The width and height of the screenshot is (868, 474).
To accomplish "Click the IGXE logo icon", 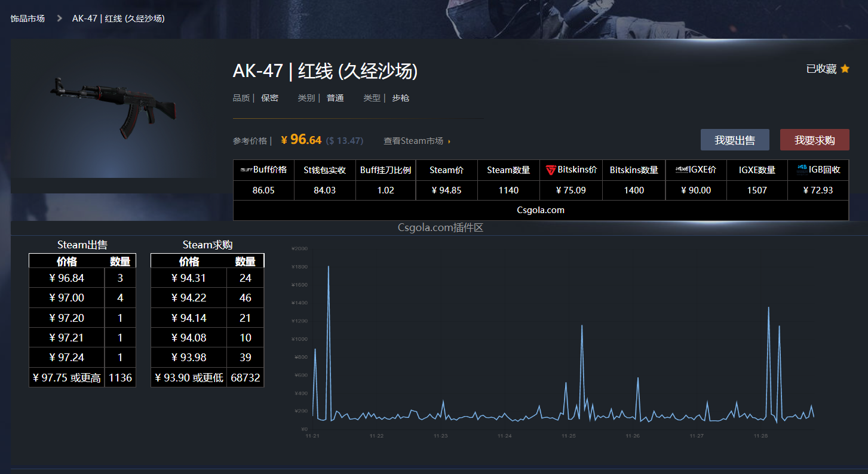I will point(682,170).
